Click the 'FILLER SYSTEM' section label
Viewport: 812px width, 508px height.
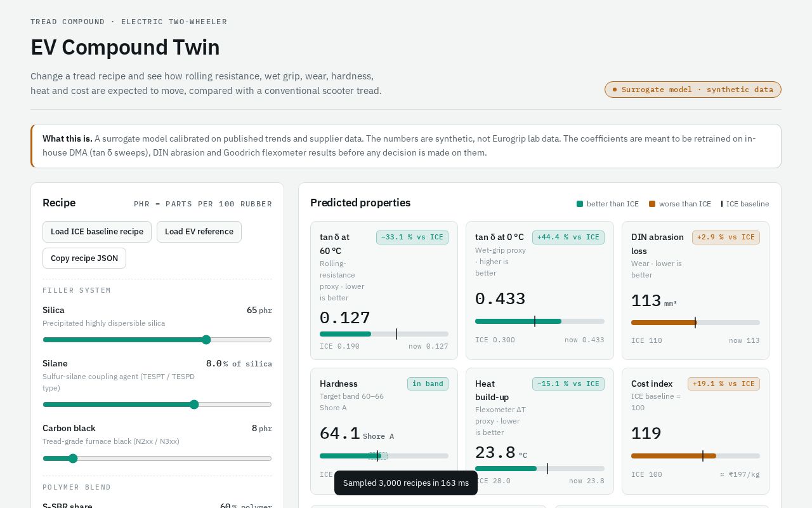[x=77, y=290]
